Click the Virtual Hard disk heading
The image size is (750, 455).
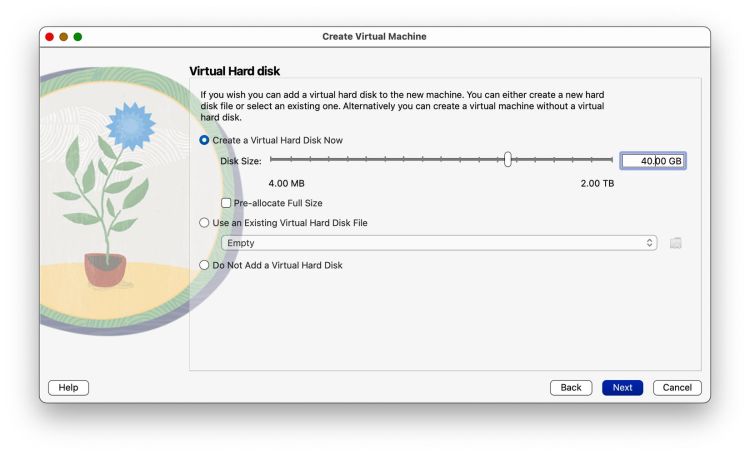[x=234, y=71]
